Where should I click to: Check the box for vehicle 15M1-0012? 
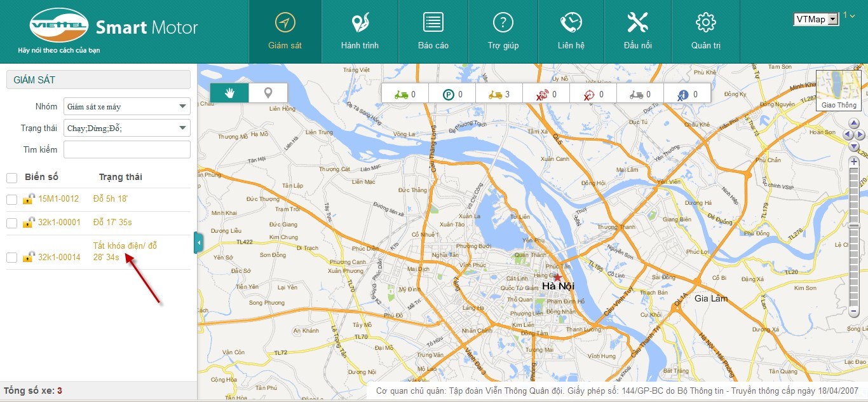click(x=12, y=200)
